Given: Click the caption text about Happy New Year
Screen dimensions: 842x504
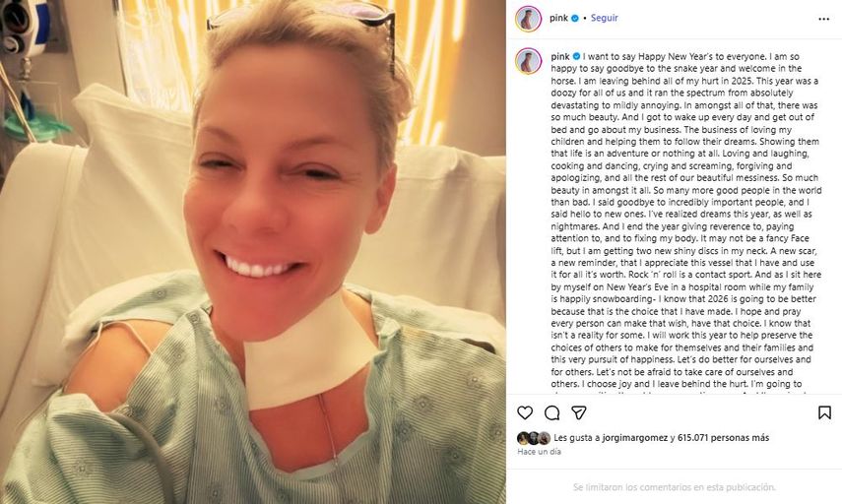Looking at the screenshot, I should coord(685,220).
